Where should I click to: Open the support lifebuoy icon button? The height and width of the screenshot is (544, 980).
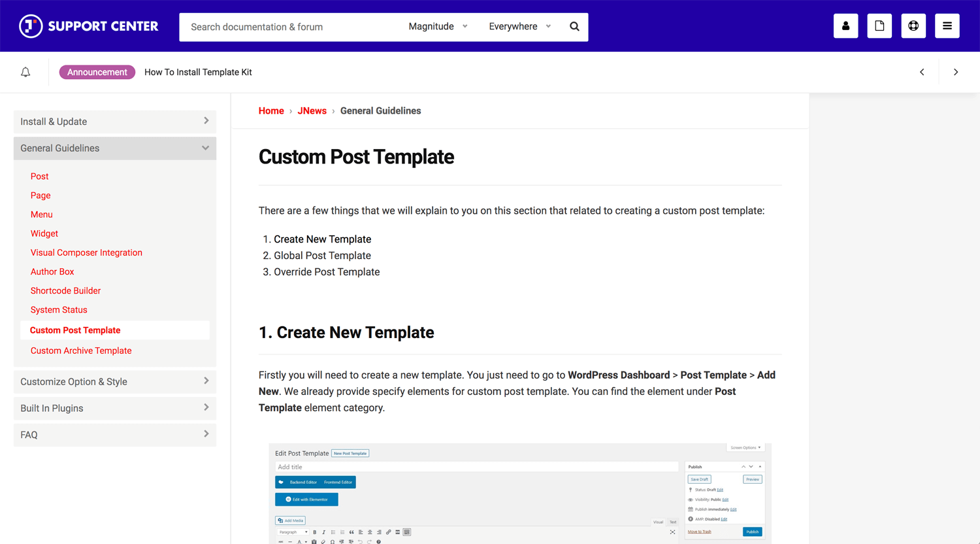(913, 26)
